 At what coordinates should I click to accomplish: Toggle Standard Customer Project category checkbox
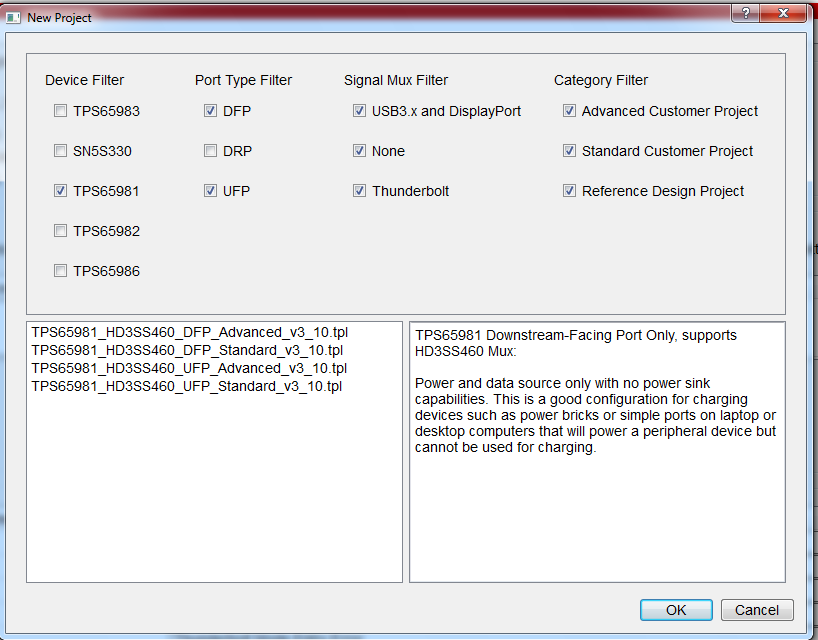(569, 151)
